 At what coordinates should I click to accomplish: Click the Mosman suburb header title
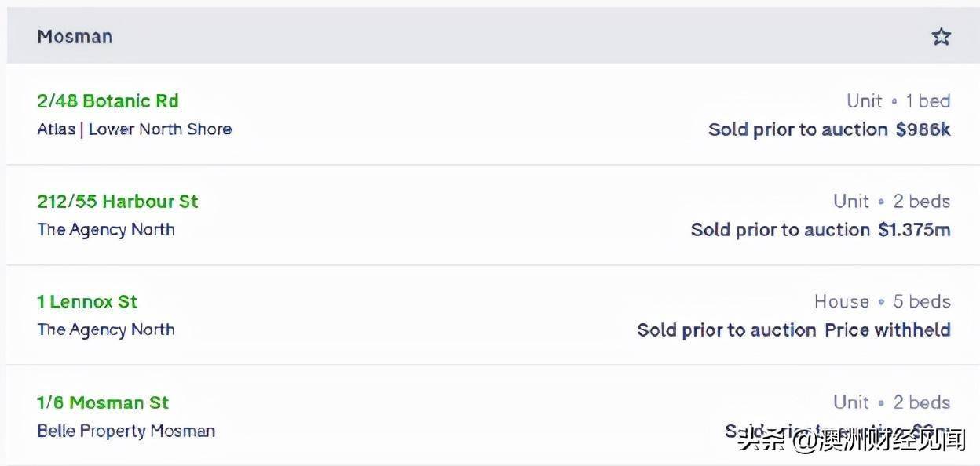coord(75,36)
